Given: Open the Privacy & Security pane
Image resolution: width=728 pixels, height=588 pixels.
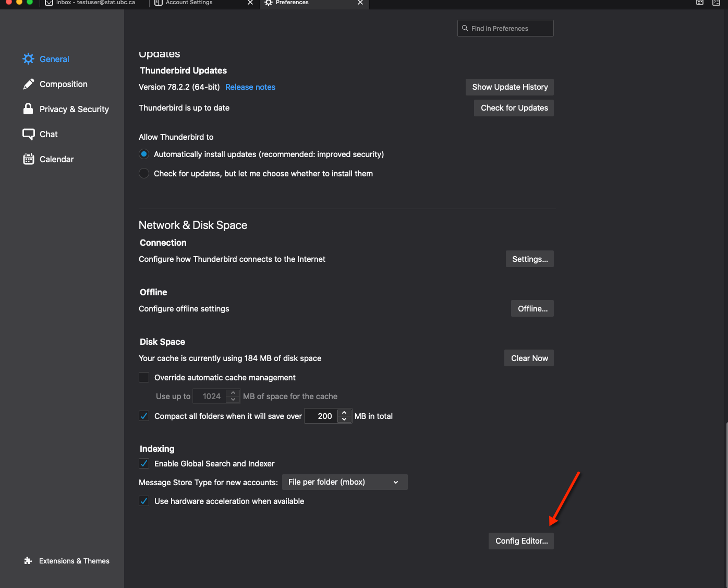Looking at the screenshot, I should (x=66, y=109).
